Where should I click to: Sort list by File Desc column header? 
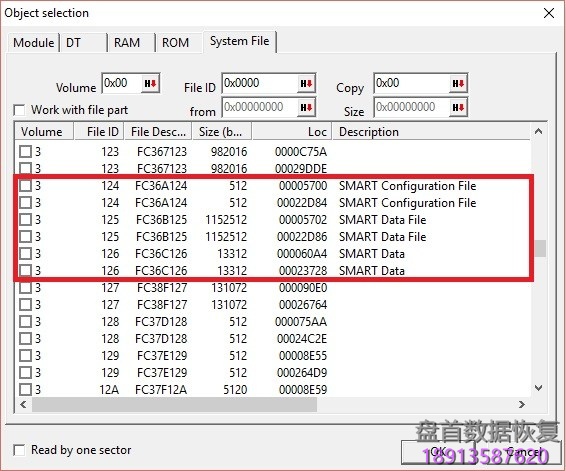coord(158,131)
